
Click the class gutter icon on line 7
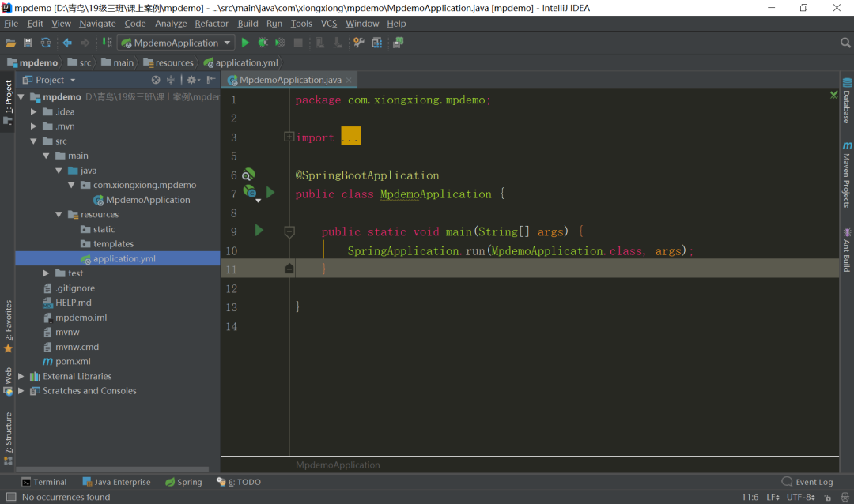(250, 193)
